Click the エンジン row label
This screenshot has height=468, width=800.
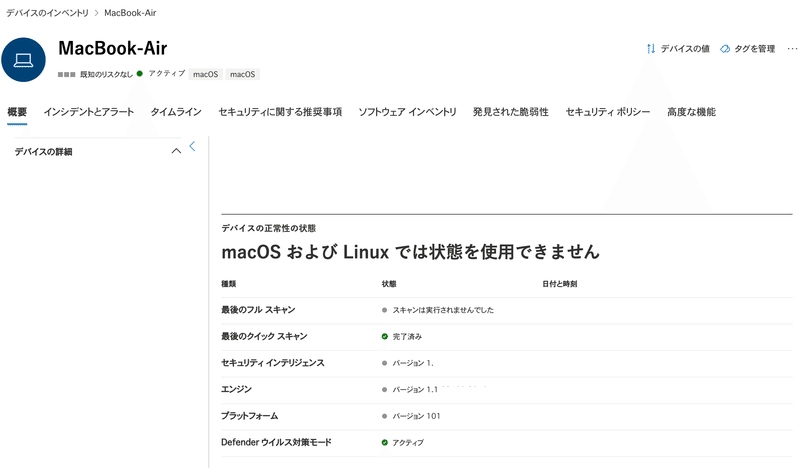(236, 389)
